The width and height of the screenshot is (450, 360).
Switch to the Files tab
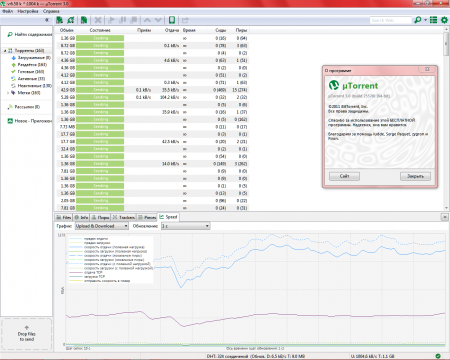[x=64, y=217]
